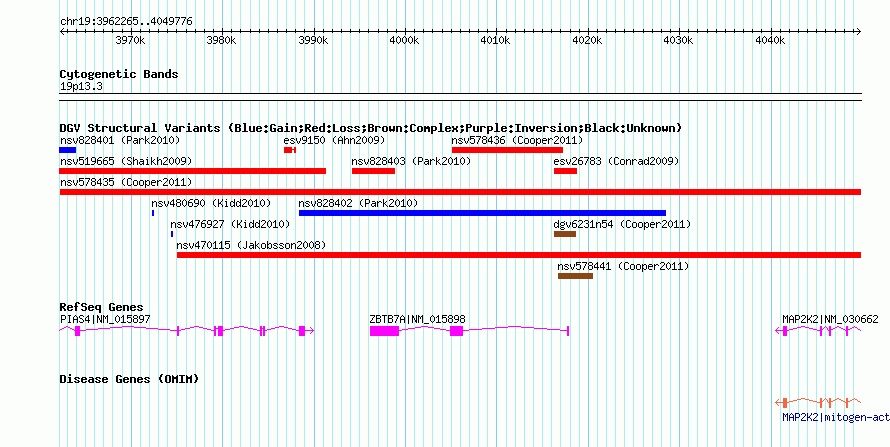Select the nsv519665 (Shaikh2009) label

[125, 161]
